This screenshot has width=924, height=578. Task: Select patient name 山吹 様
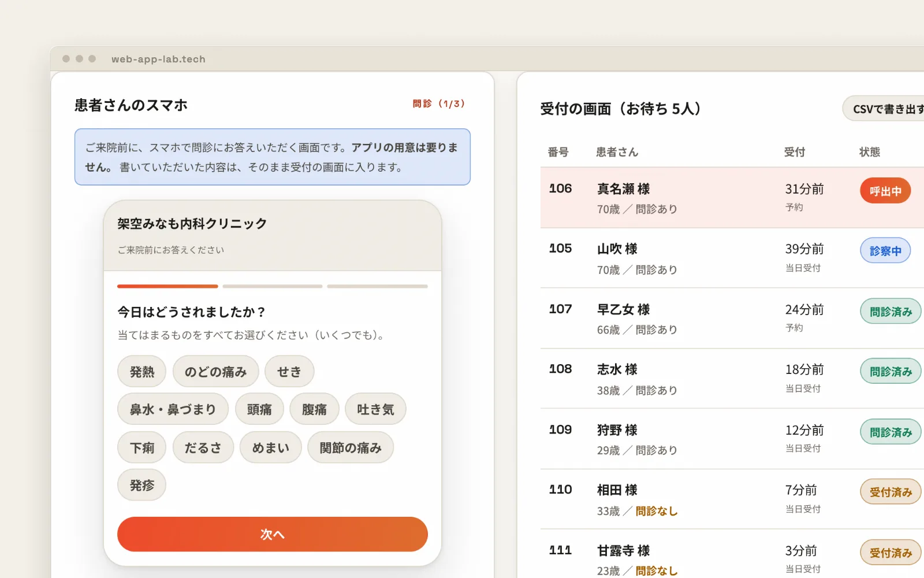coord(617,249)
